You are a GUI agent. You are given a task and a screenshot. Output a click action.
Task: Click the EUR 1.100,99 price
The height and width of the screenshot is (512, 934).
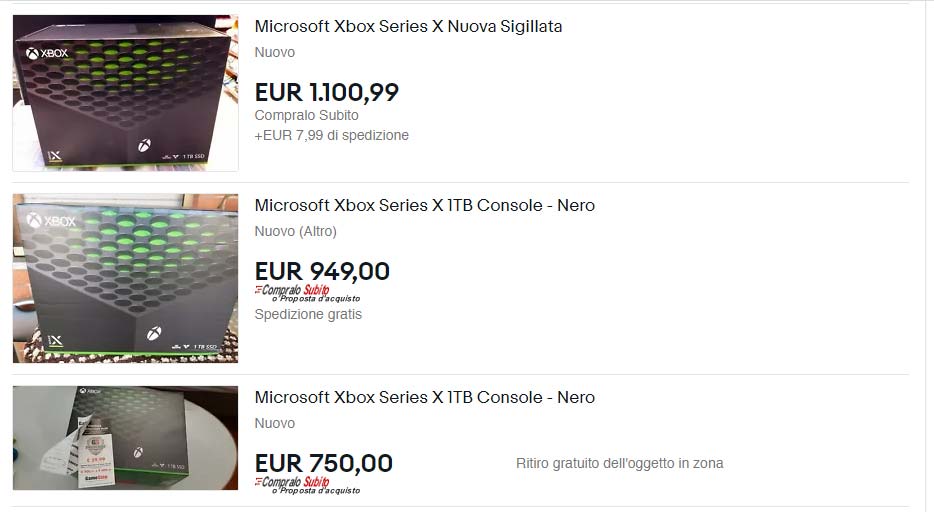click(x=326, y=92)
